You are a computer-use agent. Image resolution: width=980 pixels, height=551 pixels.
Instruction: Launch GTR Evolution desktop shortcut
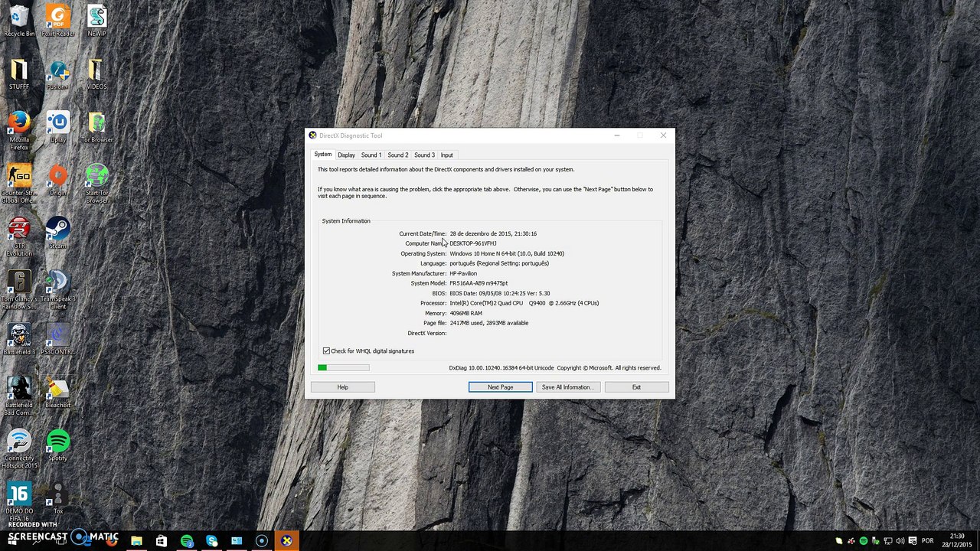click(19, 237)
